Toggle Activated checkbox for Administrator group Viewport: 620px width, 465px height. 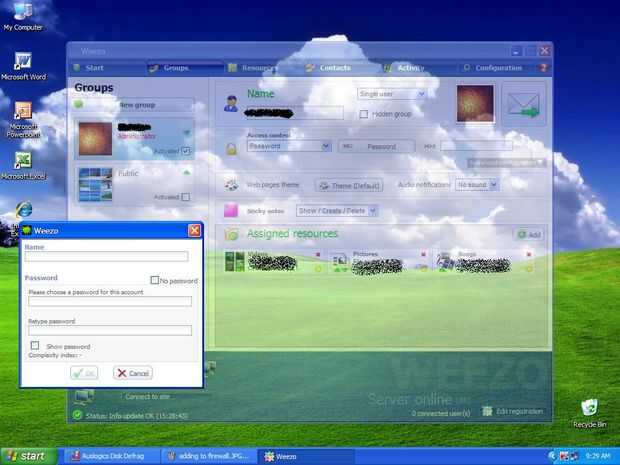coord(185,151)
